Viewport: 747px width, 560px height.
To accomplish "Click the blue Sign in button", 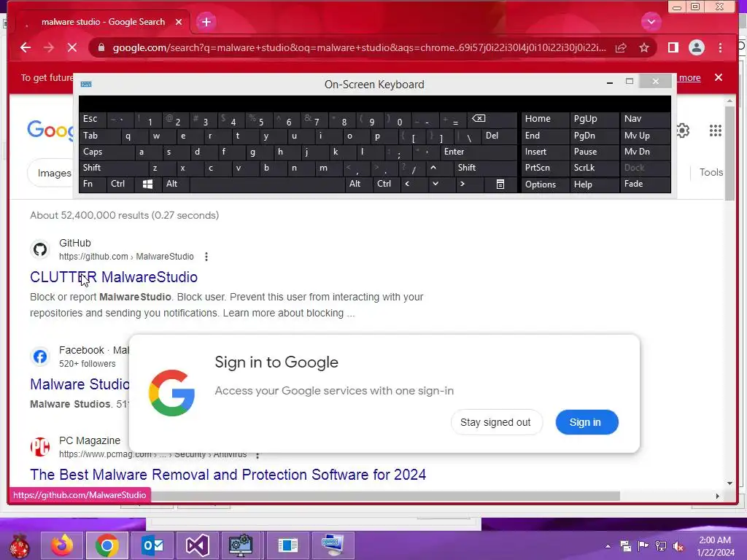I will pos(587,422).
